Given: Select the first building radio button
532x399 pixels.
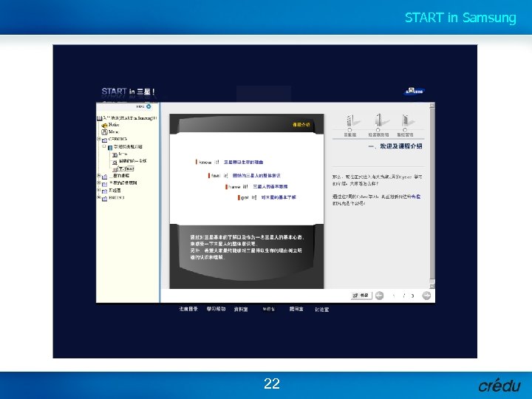Looking at the screenshot, I should coord(349,130).
